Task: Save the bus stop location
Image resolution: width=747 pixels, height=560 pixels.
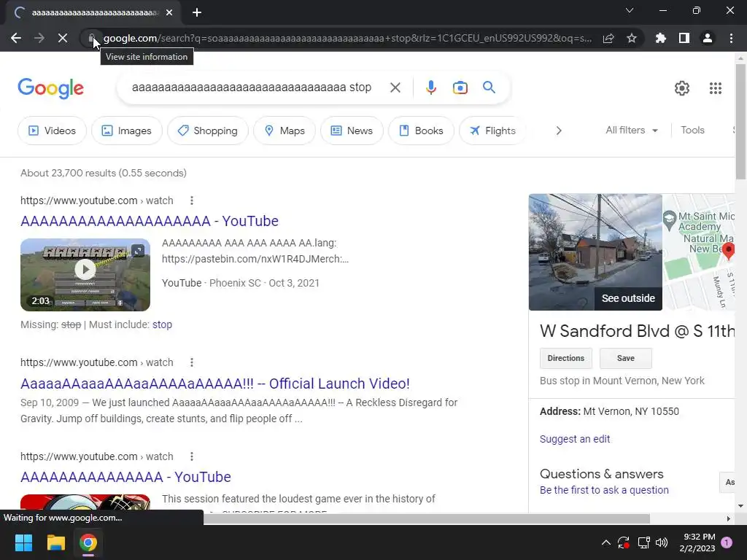Action: [625, 358]
